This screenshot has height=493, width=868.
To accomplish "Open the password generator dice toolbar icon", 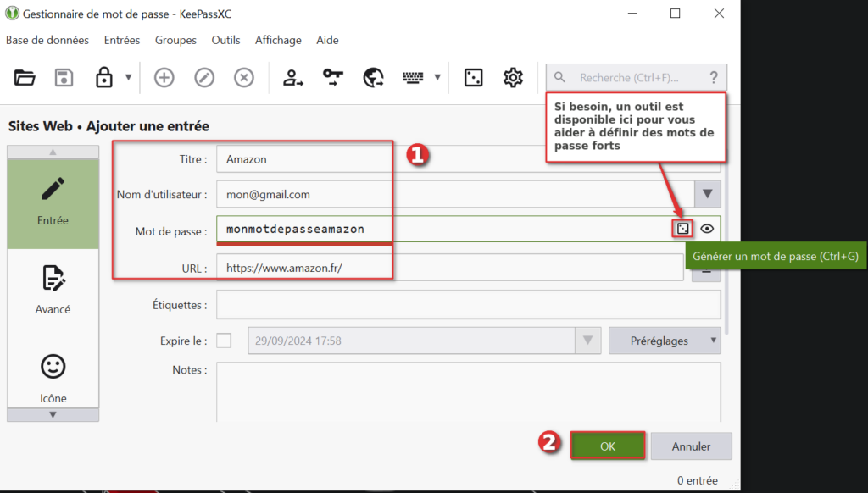I will [473, 78].
